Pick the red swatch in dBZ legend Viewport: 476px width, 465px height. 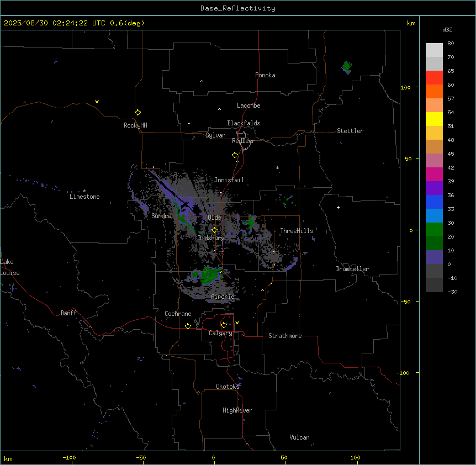pyautogui.click(x=434, y=77)
